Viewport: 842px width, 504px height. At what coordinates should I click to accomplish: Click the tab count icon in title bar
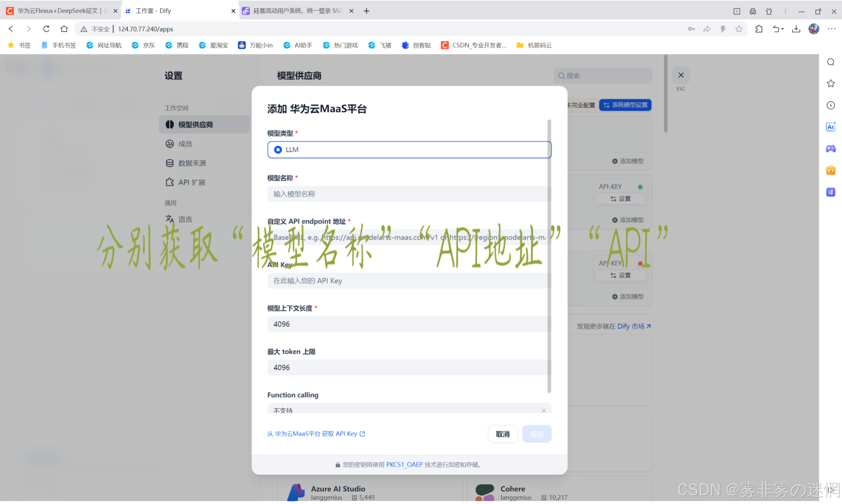click(x=736, y=11)
